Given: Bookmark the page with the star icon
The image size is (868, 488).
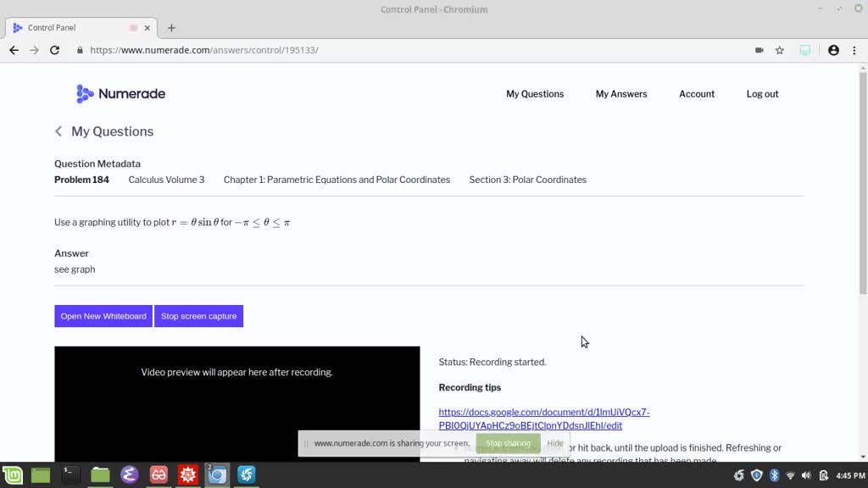Looking at the screenshot, I should click(x=779, y=50).
